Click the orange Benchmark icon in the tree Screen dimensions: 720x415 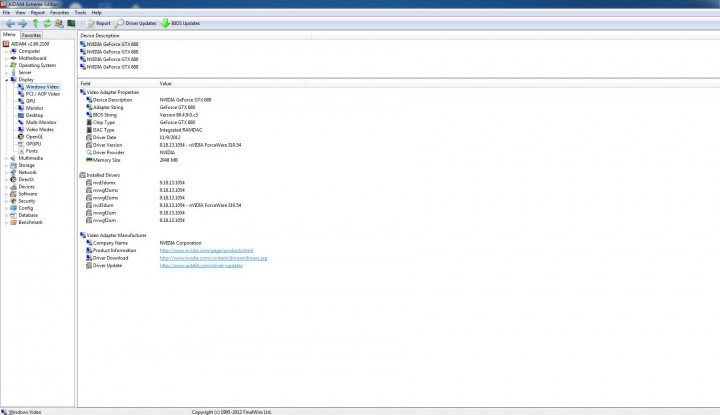click(x=13, y=222)
